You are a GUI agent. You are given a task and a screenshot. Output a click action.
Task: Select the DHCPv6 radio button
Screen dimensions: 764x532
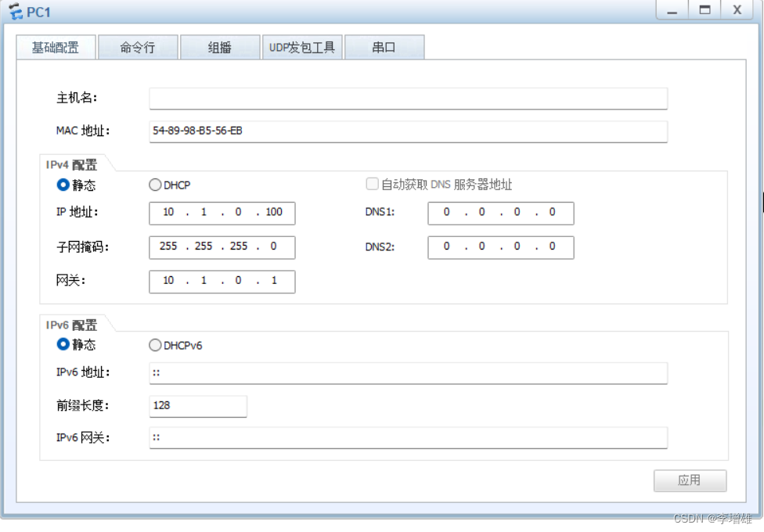click(155, 345)
